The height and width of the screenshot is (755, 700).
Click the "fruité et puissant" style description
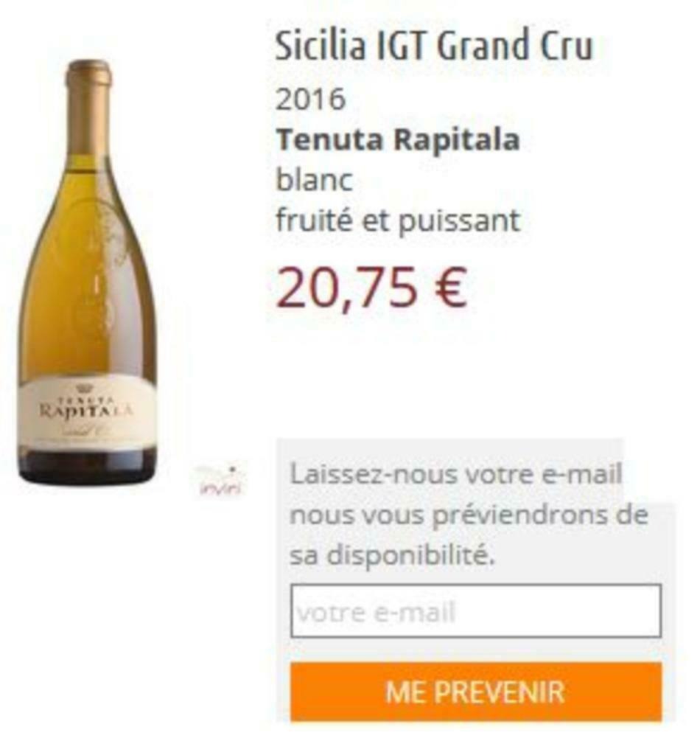[x=398, y=221]
